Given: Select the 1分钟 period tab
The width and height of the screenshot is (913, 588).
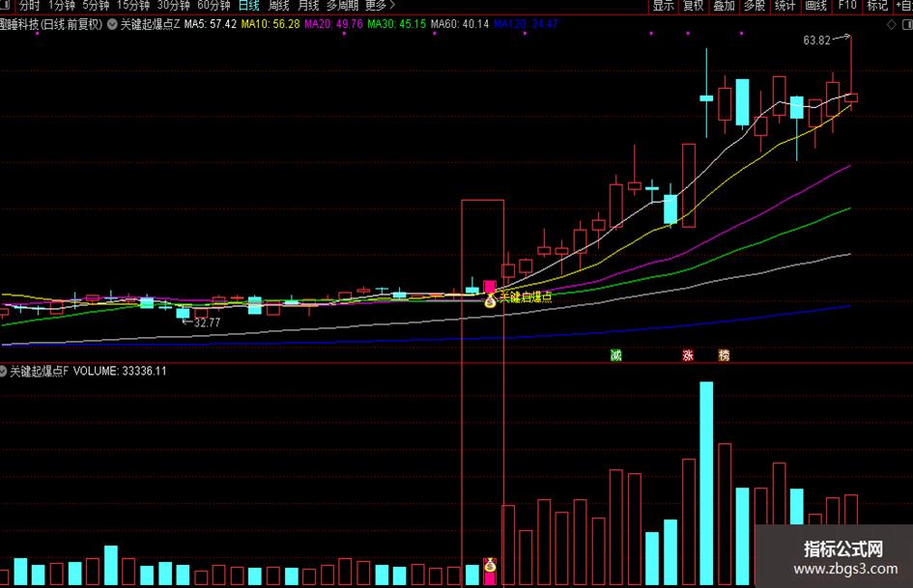Looking at the screenshot, I should coord(62,6).
